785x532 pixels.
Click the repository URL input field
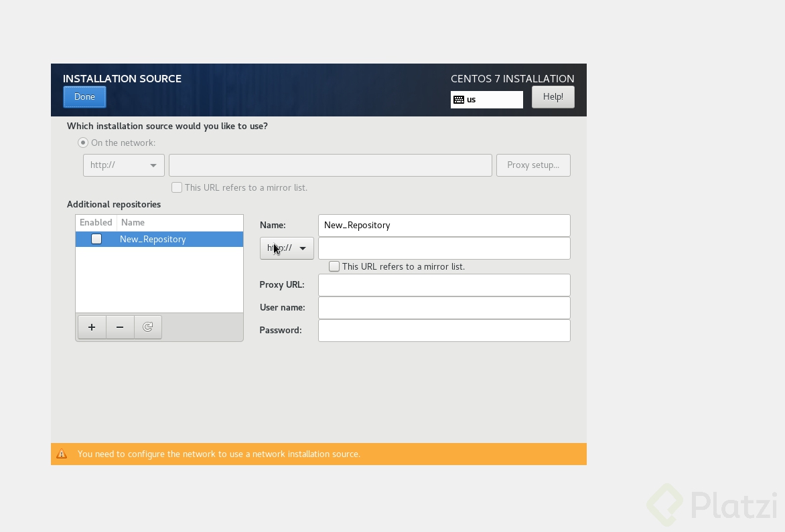pyautogui.click(x=444, y=248)
